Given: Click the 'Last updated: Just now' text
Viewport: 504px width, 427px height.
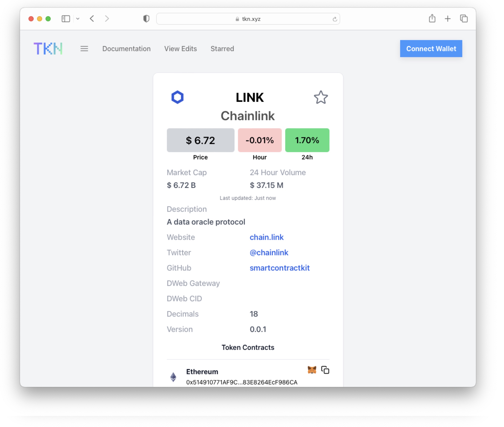Looking at the screenshot, I should pos(248,198).
